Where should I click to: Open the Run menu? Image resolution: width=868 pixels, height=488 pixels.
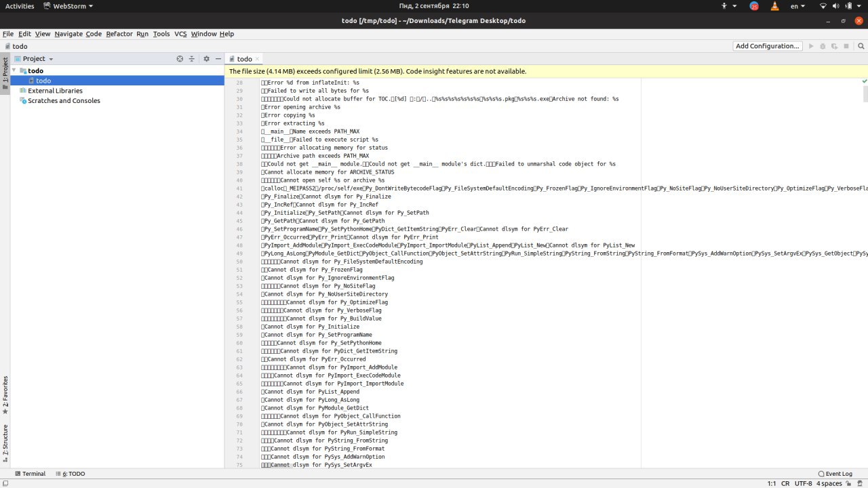click(142, 34)
